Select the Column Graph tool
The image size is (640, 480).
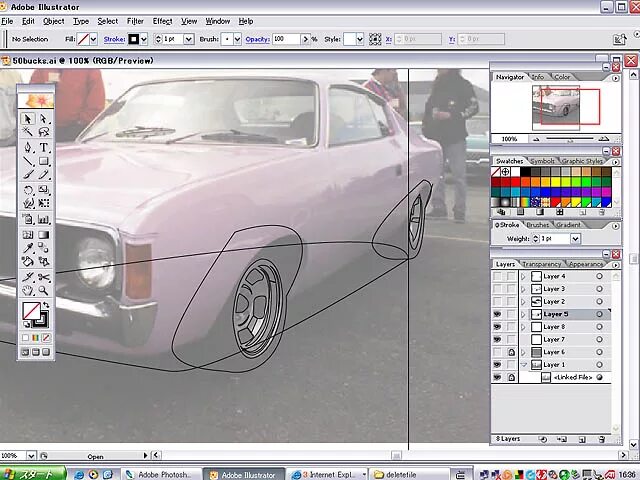tap(44, 219)
